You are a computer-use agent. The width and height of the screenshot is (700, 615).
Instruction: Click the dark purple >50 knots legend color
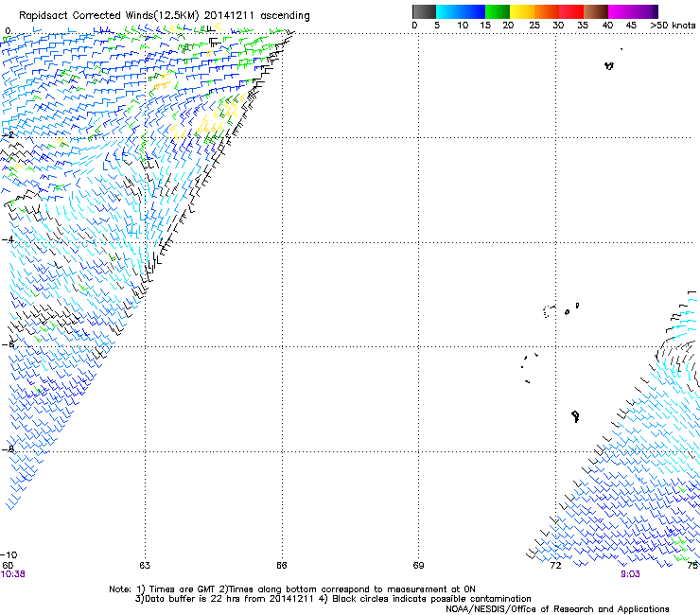point(656,11)
